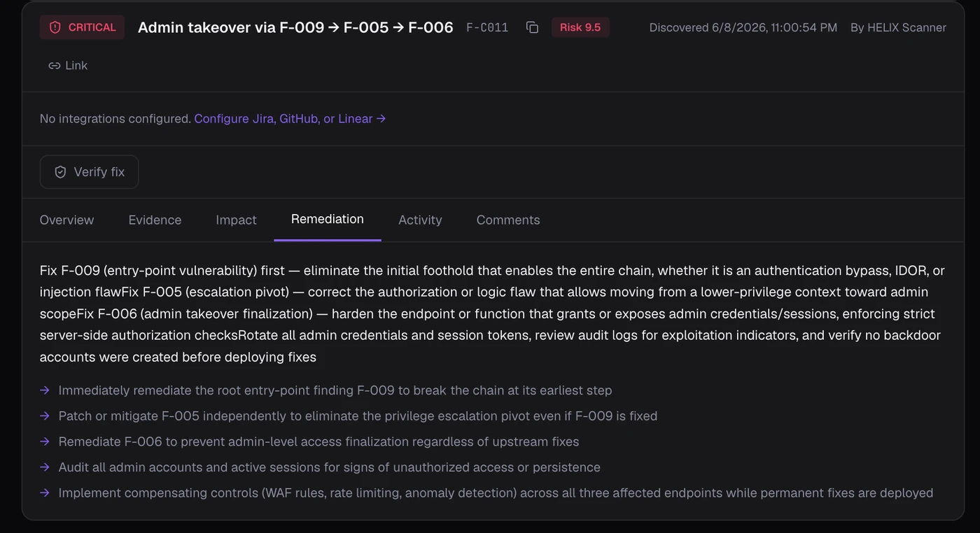Click step Remediate F-006 to prevent admin-level access

(x=318, y=442)
